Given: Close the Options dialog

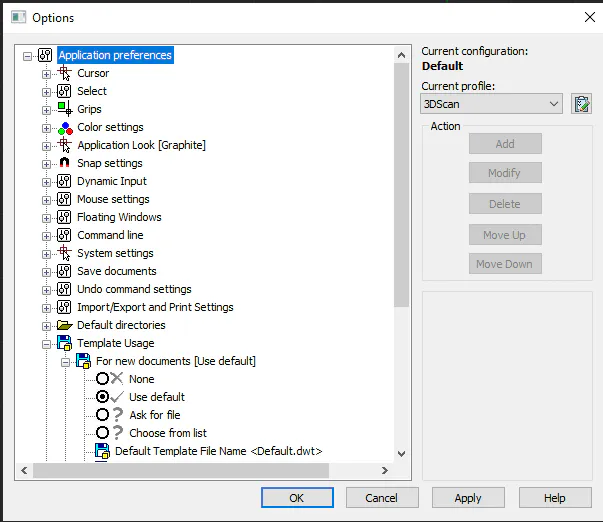Looking at the screenshot, I should tap(590, 17).
